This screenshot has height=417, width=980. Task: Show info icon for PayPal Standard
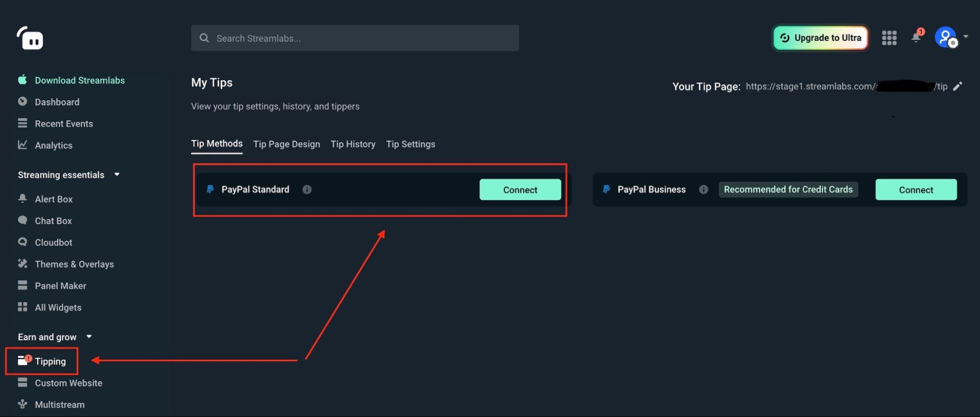[x=307, y=189]
